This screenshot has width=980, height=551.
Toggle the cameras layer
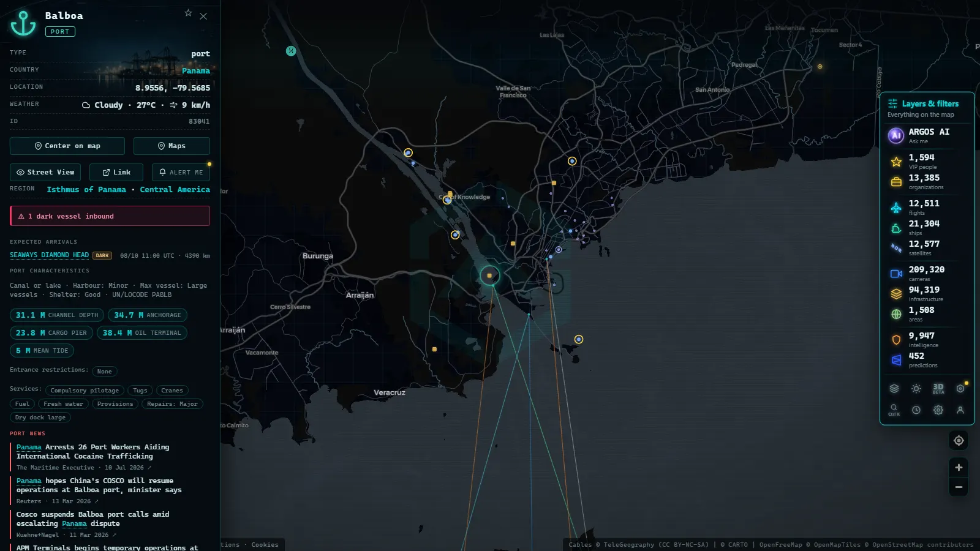pos(927,274)
